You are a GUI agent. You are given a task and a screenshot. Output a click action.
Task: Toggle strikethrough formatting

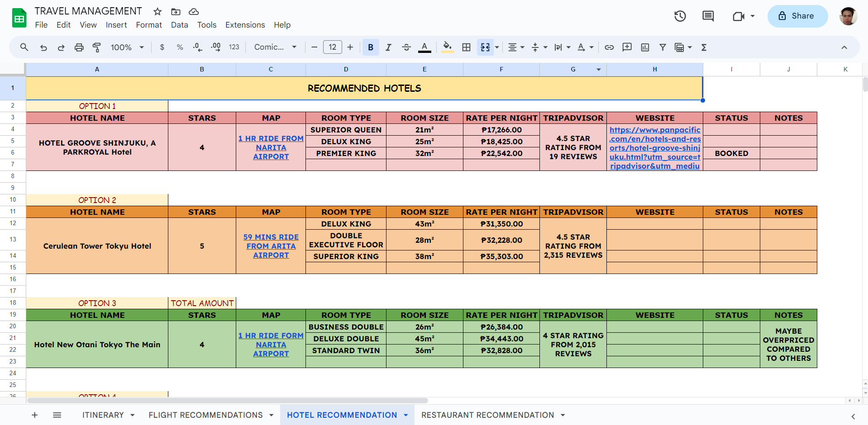coord(406,47)
